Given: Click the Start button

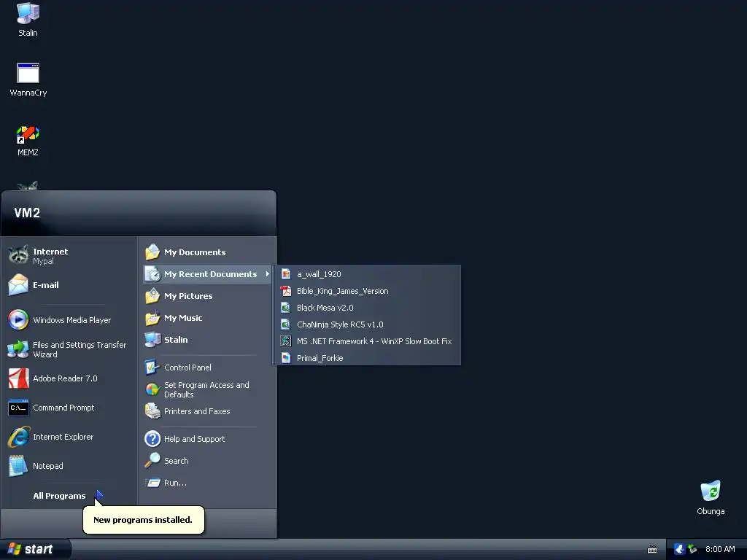Looking at the screenshot, I should 35,549.
